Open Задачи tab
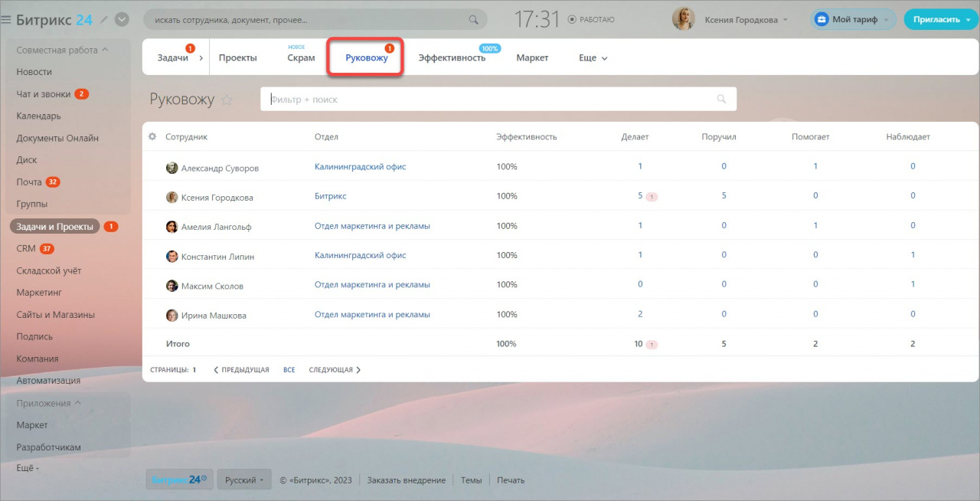Viewport: 980px width, 501px height. click(x=173, y=57)
